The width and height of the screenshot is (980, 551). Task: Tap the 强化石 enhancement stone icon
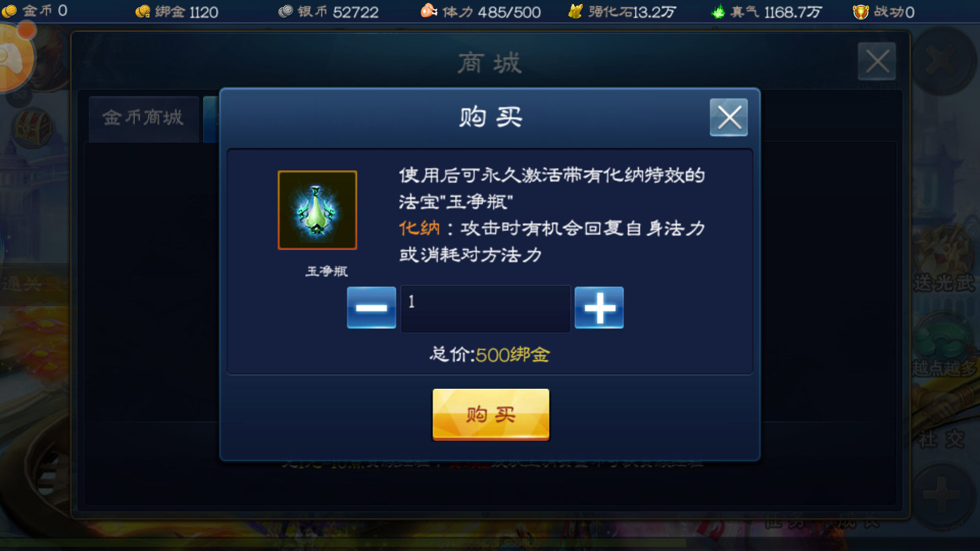tap(575, 11)
